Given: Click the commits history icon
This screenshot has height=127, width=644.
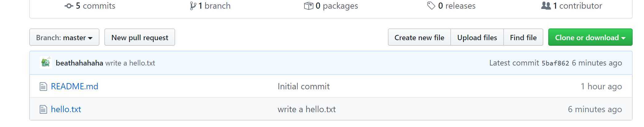Looking at the screenshot, I should coord(69,6).
